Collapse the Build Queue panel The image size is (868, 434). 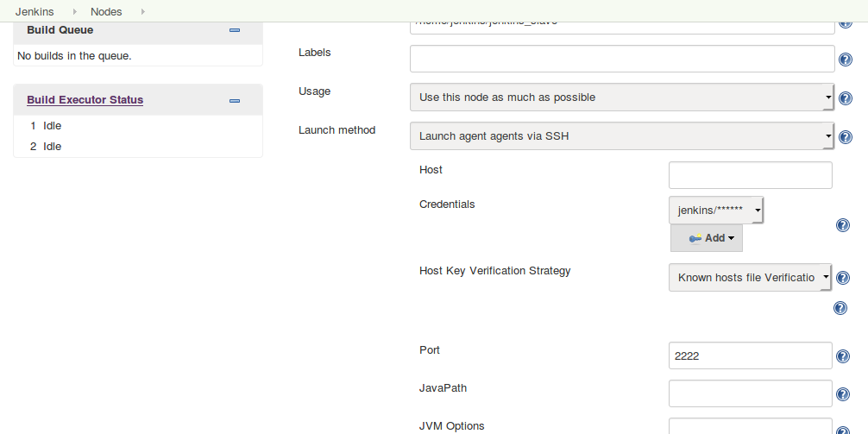234,30
